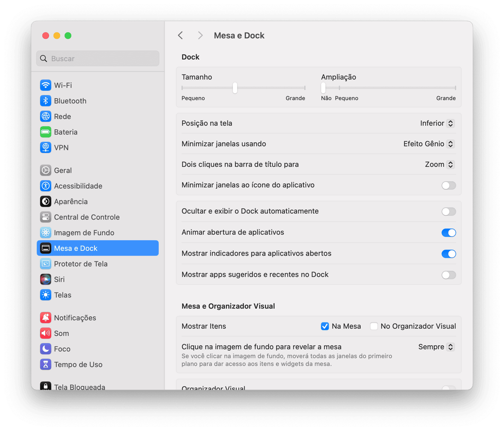The height and width of the screenshot is (431, 504).
Task: Open Telas display settings
Action: 98,295
